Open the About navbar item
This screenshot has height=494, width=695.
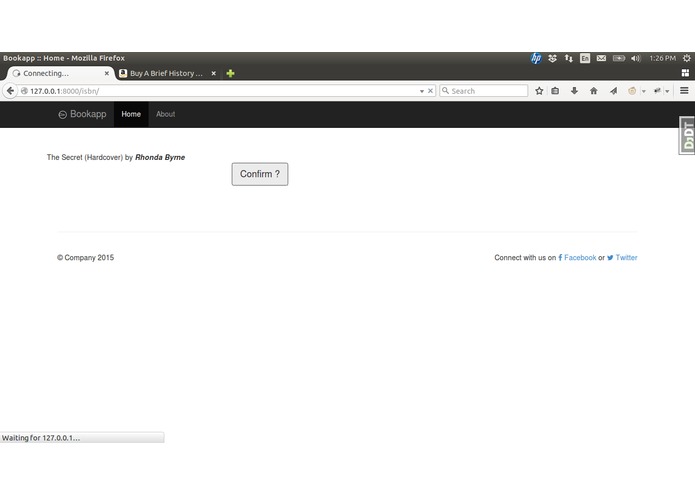tap(165, 114)
